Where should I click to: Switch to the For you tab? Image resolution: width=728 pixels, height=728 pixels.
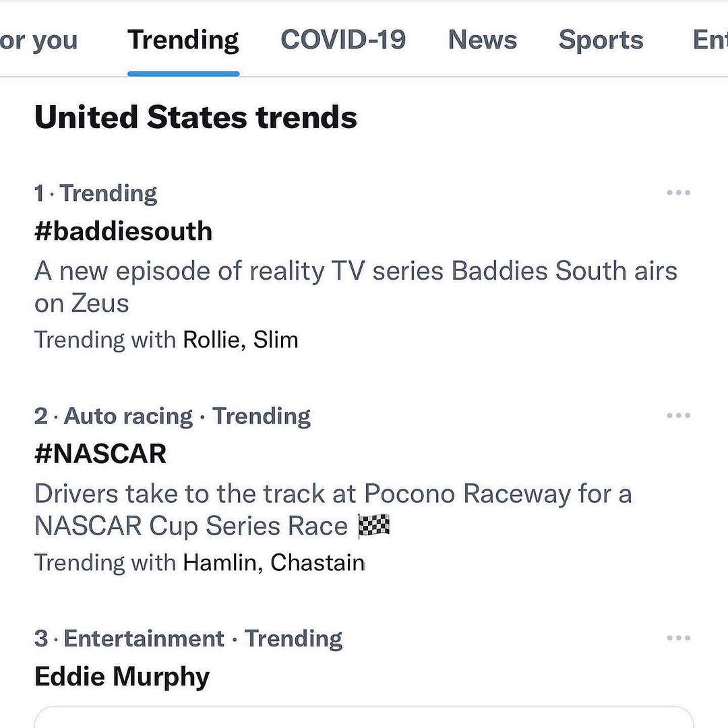pos(38,40)
